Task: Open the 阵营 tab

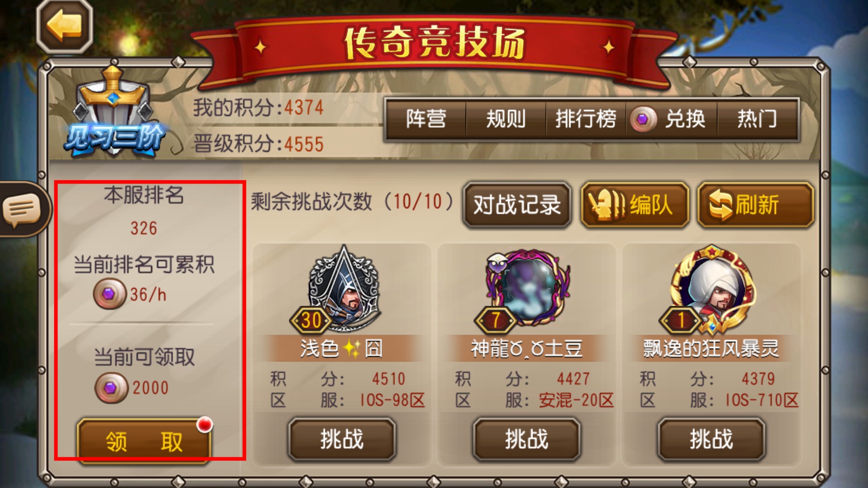Action: (426, 119)
